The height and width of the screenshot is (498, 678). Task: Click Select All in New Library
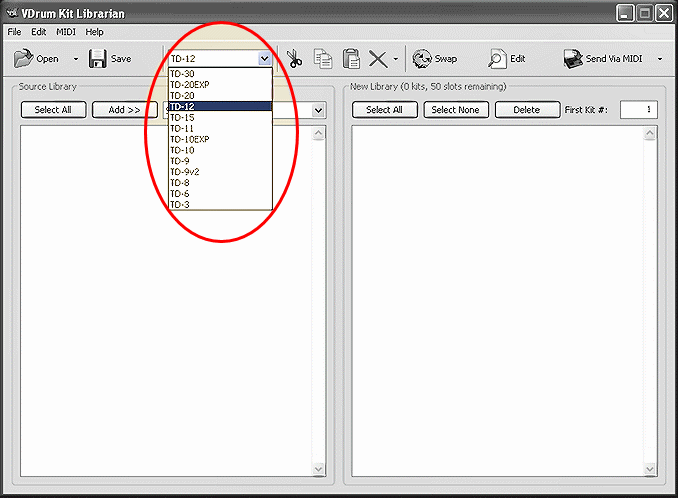[x=384, y=110]
